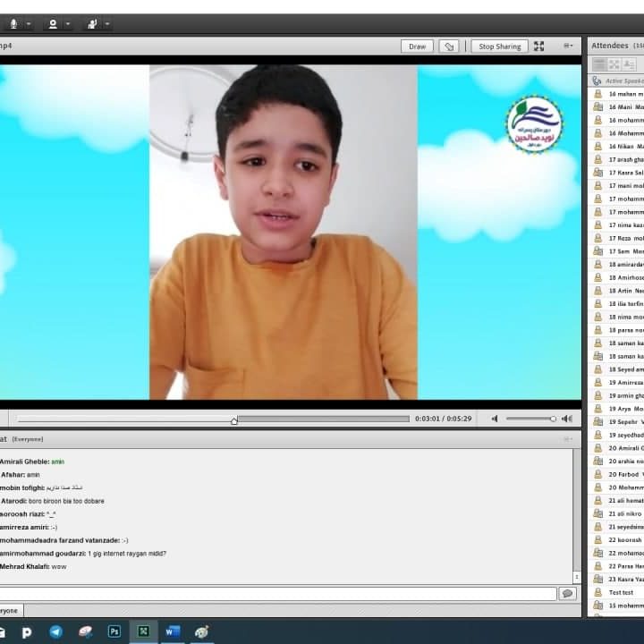The height and width of the screenshot is (644, 644).
Task: Open the share pod options menu
Action: point(568,47)
